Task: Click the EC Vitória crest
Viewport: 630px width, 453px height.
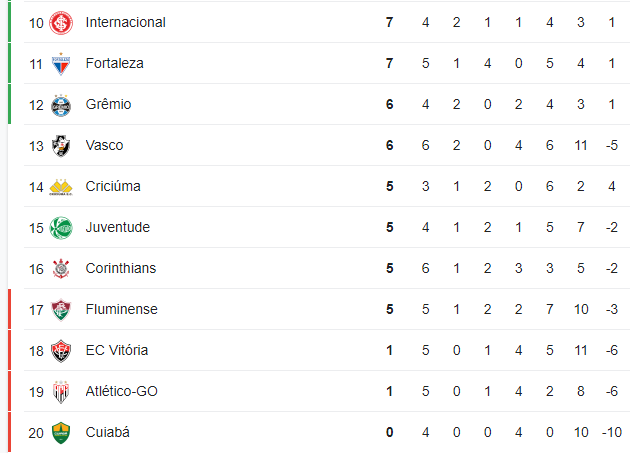Action: (x=61, y=351)
